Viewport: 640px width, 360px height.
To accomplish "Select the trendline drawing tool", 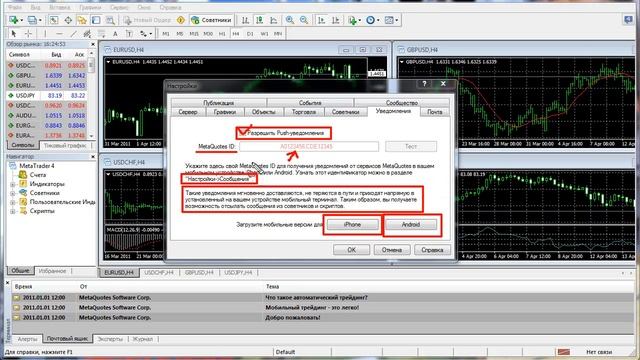I will [x=73, y=33].
